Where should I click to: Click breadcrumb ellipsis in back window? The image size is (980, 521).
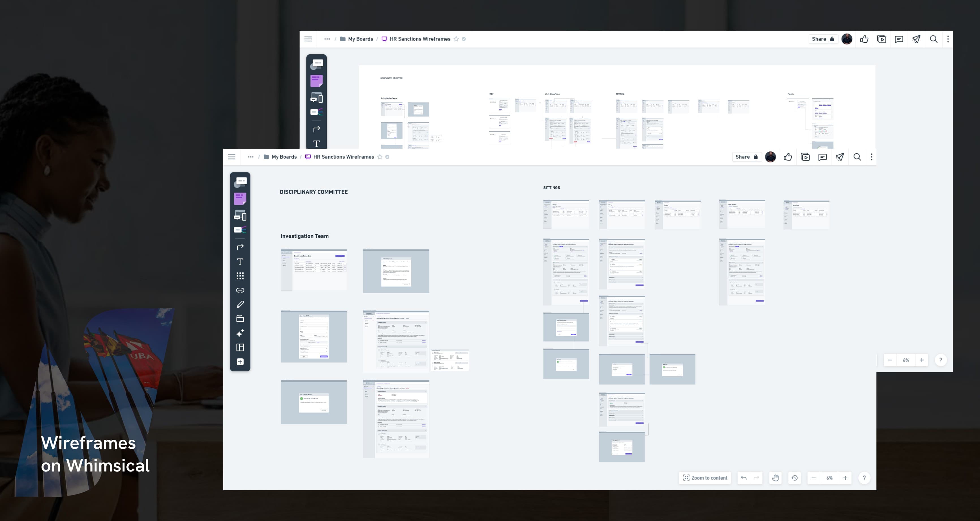327,39
